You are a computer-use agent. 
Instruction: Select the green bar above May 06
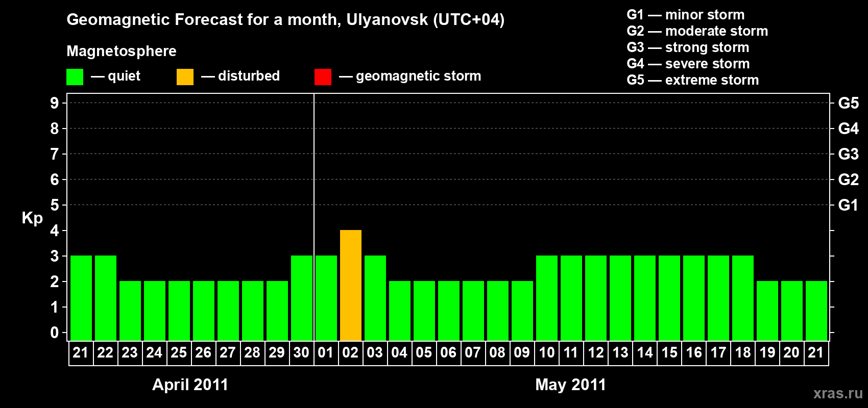[449, 311]
